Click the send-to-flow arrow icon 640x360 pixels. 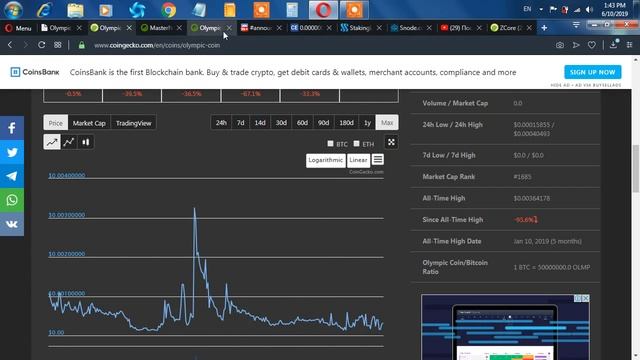[x=576, y=45]
